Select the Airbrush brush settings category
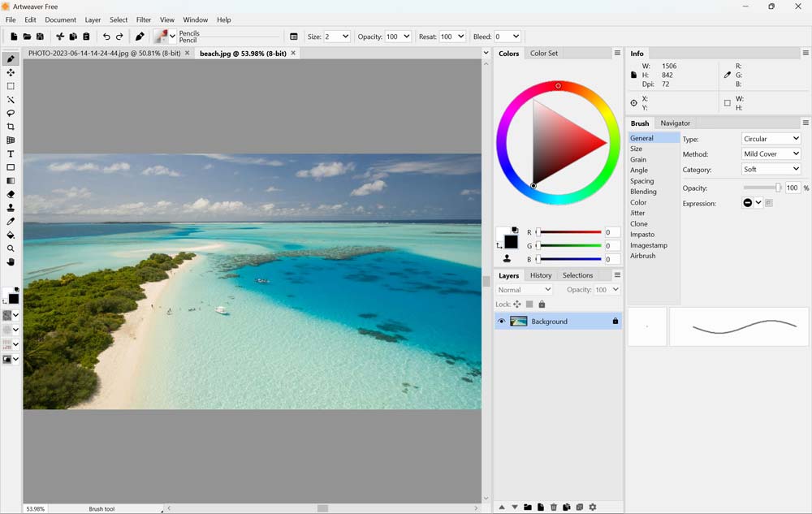This screenshot has width=812, height=514. tap(642, 256)
